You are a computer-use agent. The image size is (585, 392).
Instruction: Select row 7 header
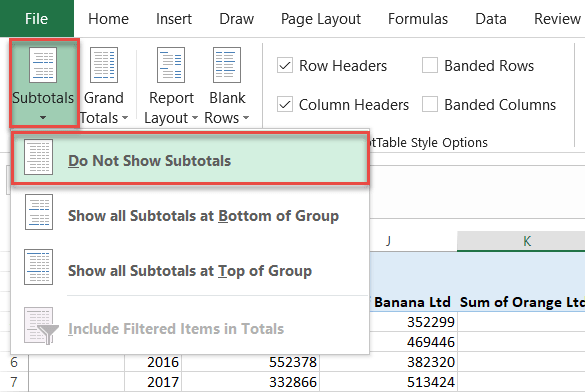(x=14, y=382)
